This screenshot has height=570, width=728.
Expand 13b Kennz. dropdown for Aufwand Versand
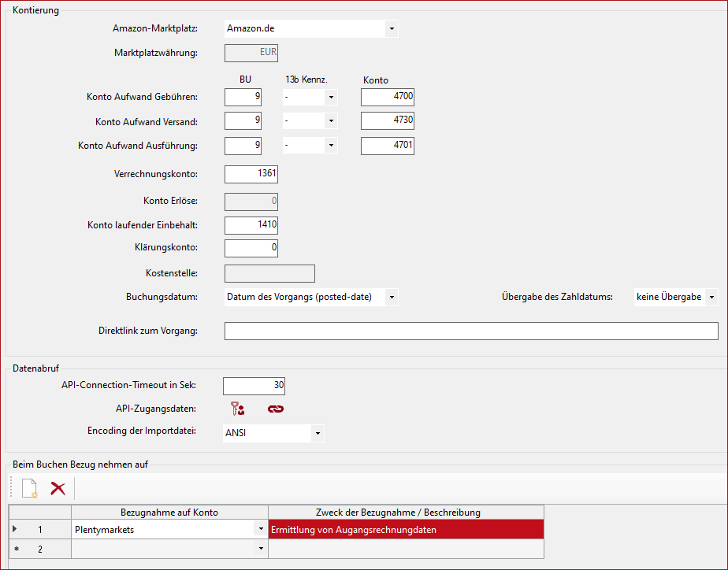(331, 121)
